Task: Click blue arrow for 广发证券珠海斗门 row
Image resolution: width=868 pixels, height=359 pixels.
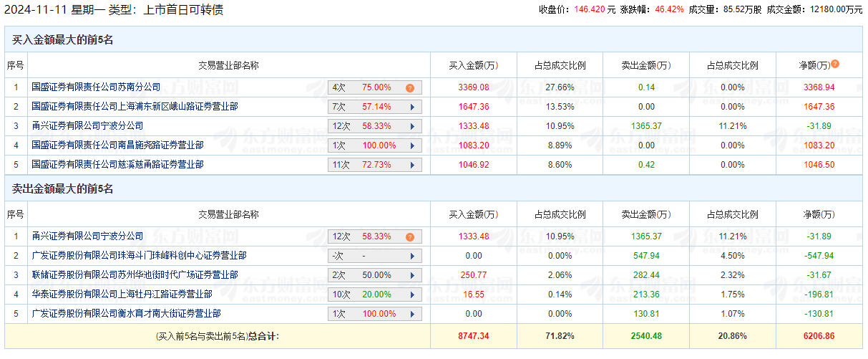Action: (x=412, y=256)
